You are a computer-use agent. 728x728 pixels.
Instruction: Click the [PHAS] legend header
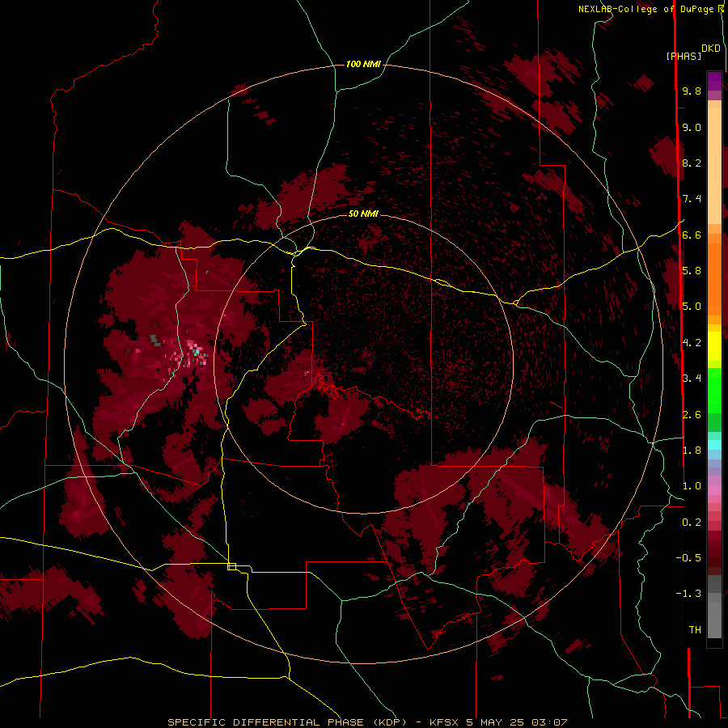[684, 56]
